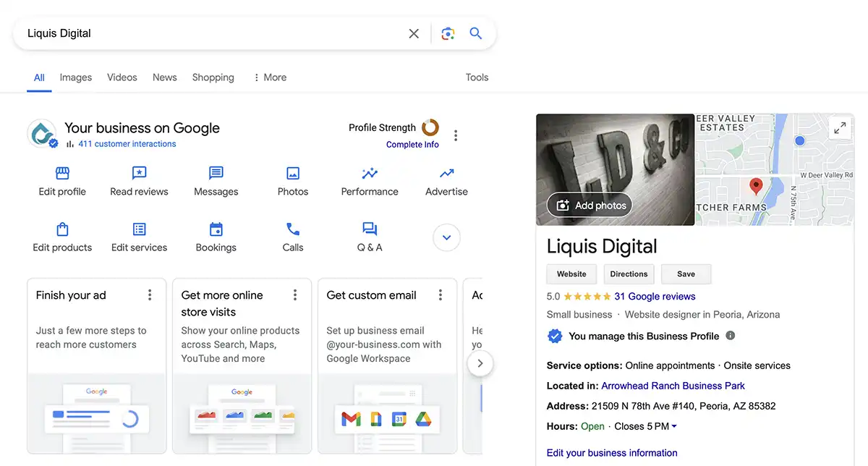This screenshot has width=868, height=466.
Task: Expand business hours dropdown arrow
Action: [x=674, y=426]
